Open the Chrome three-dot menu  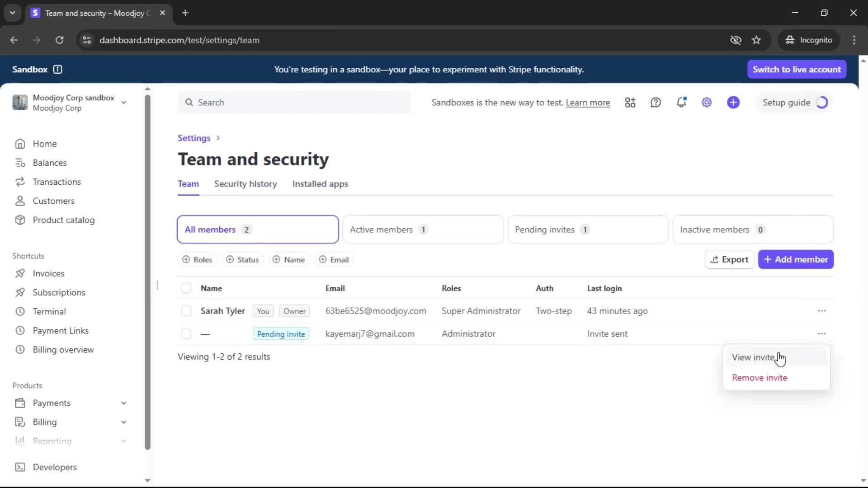(854, 40)
